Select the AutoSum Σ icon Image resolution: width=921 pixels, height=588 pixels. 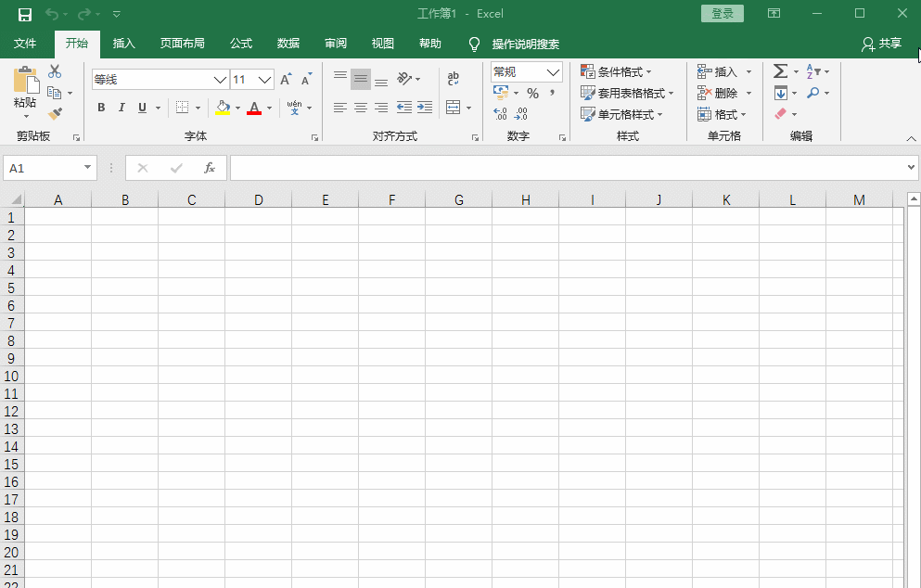pyautogui.click(x=779, y=70)
